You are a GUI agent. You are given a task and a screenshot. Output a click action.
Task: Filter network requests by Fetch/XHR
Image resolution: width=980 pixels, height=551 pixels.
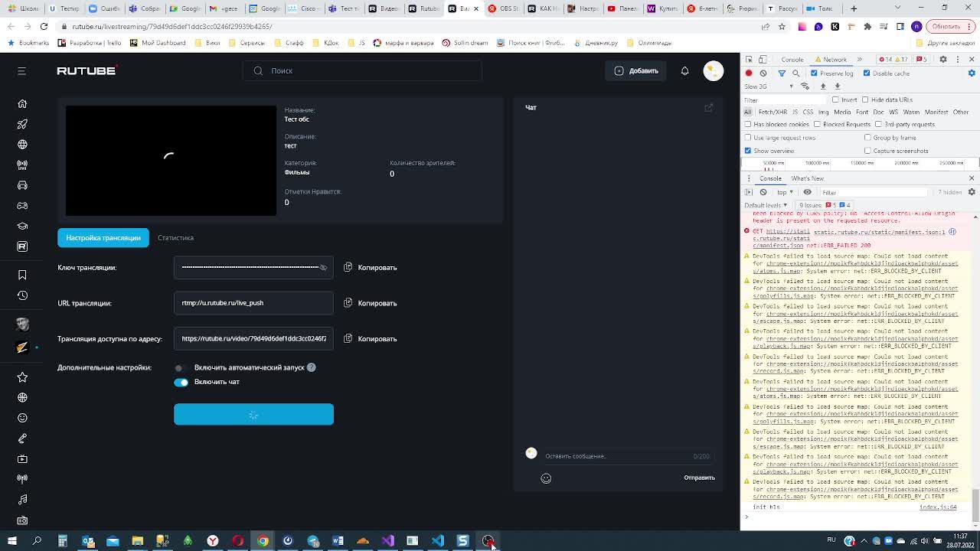click(x=773, y=112)
